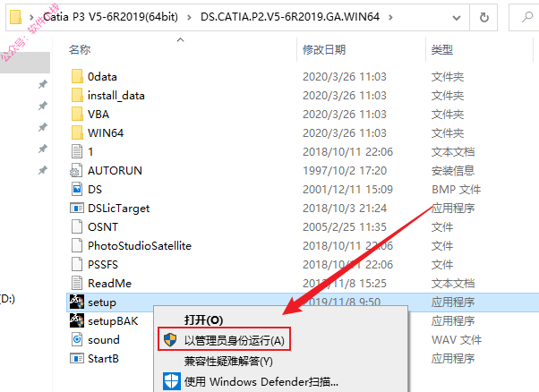Navigate to Catia P3 V5-6R2019(64bit) breadcrumb

[111, 17]
